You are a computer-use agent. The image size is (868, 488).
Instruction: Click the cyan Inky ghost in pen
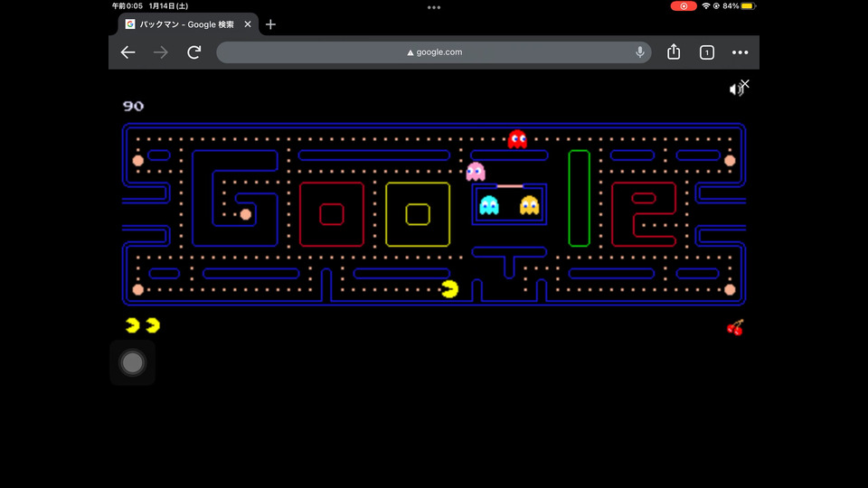point(489,205)
